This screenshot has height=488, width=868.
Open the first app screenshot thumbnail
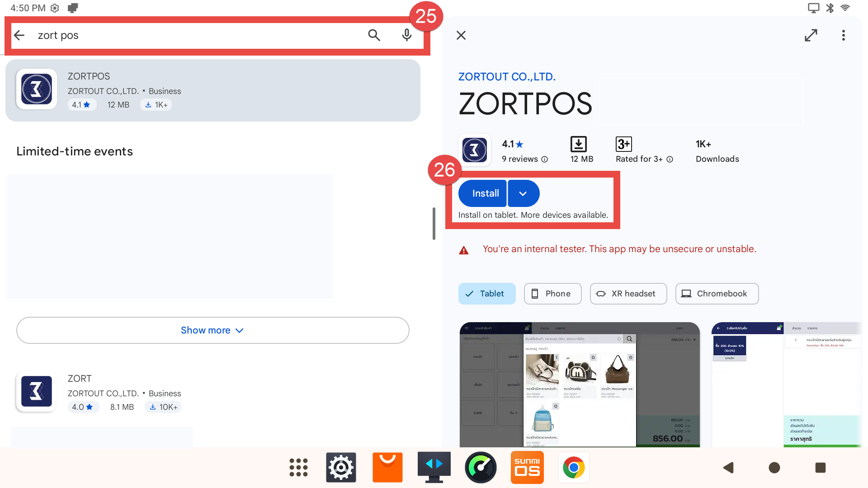click(x=579, y=384)
